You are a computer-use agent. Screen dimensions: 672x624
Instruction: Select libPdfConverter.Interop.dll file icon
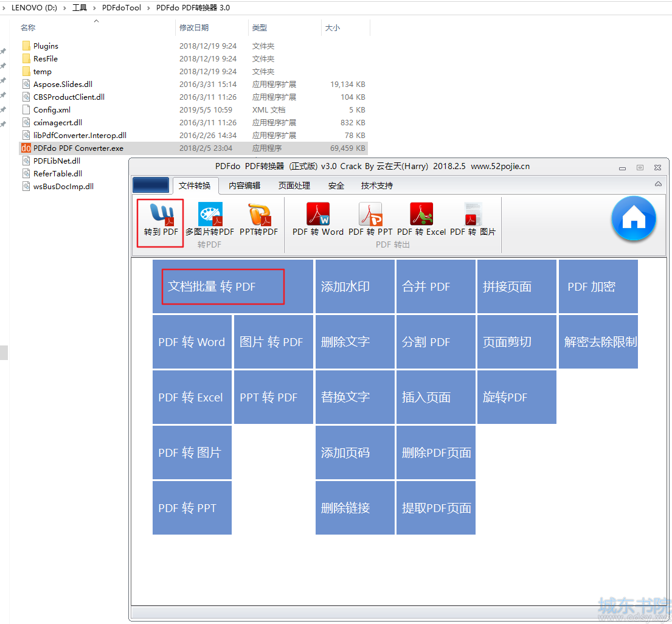click(26, 136)
